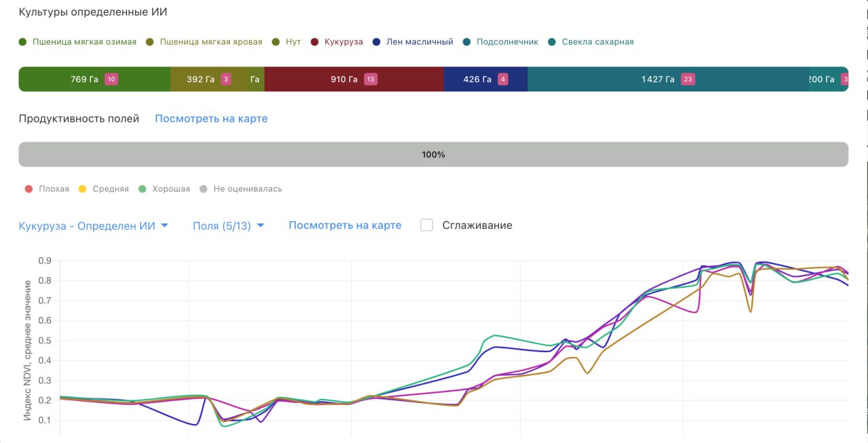Open the Кукуруза - Определен ИИ dropdown
This screenshot has height=443, width=868.
(94, 226)
